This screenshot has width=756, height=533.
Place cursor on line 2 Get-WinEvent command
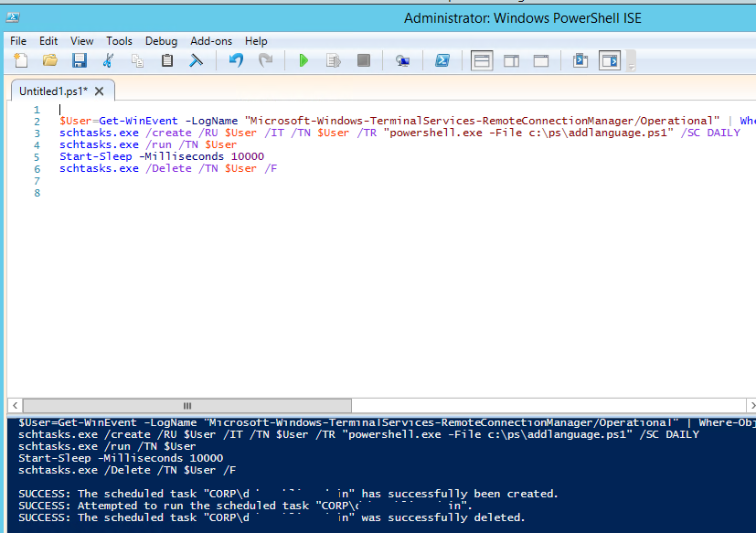(138, 121)
